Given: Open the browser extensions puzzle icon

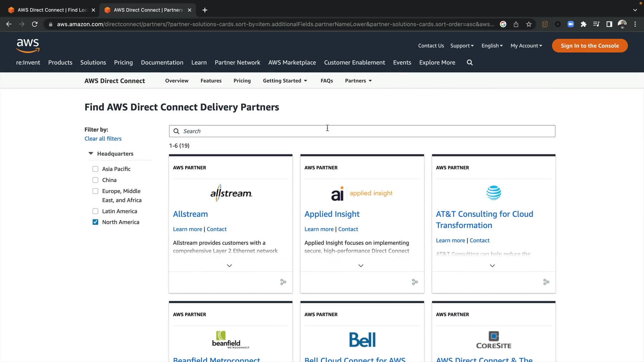Looking at the screenshot, I should coord(583,24).
